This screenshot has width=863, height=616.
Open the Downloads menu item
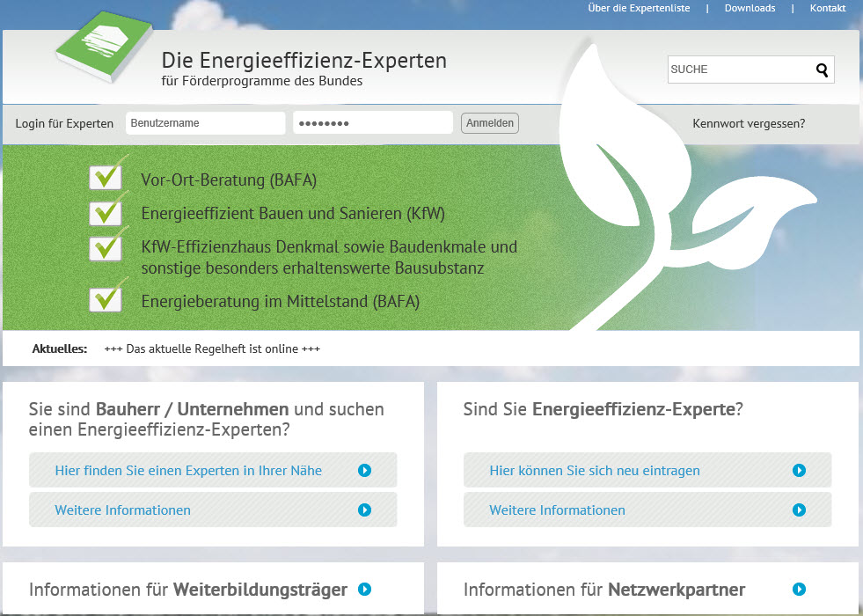click(749, 8)
